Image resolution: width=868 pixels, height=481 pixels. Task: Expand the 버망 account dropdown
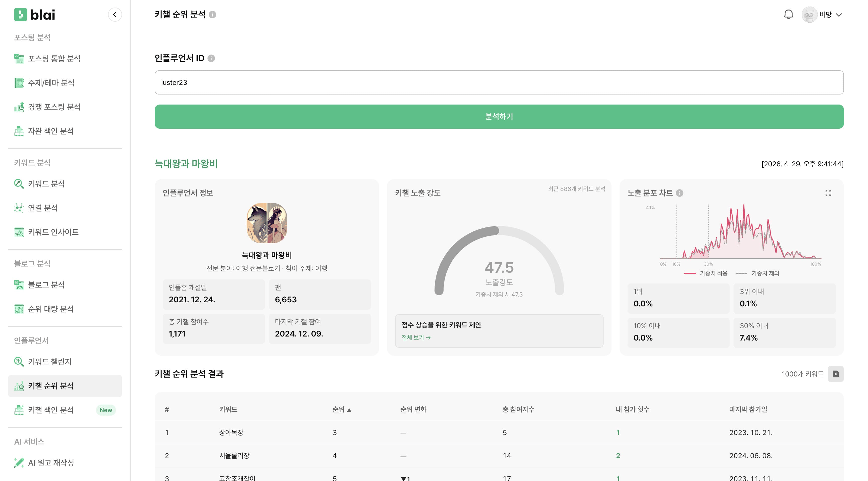[x=839, y=15]
